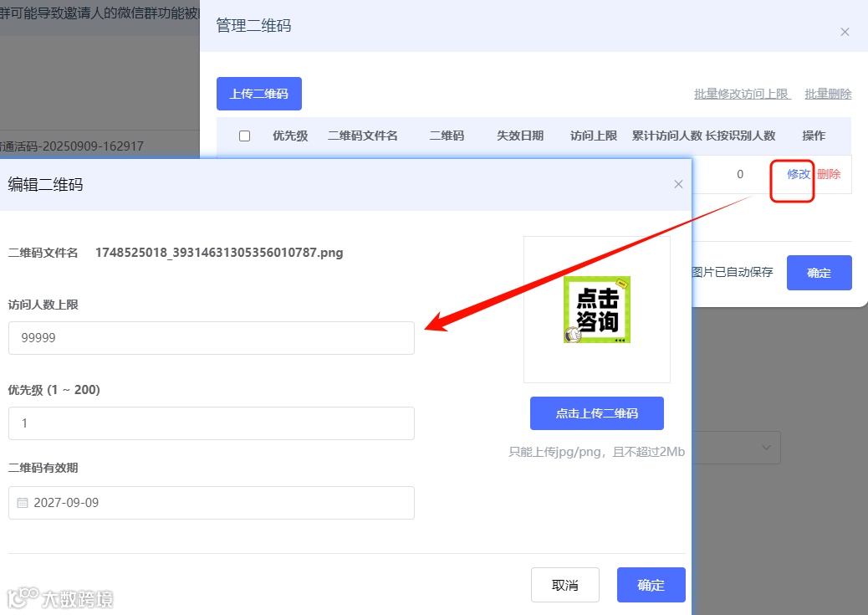868x615 pixels.
Task: Click 修改 in the table row
Action: point(799,174)
